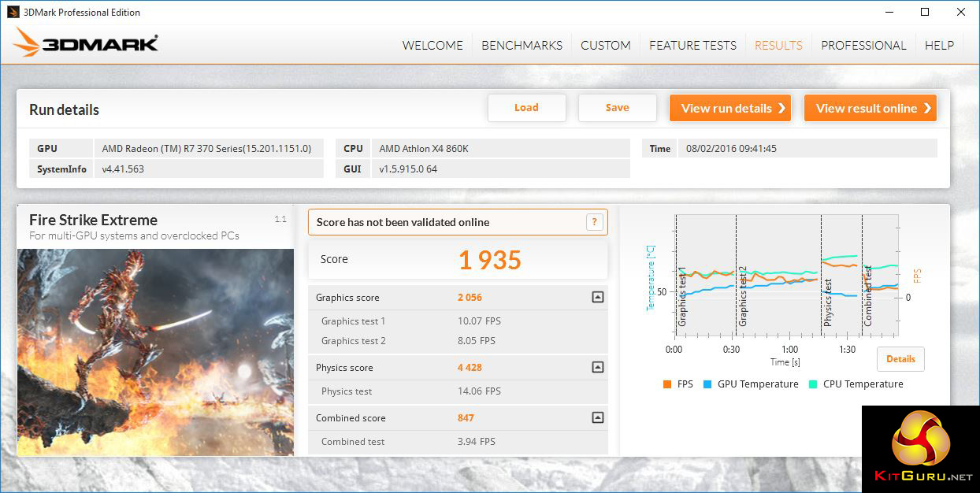980x493 pixels.
Task: Open the HELP tab
Action: tap(939, 45)
